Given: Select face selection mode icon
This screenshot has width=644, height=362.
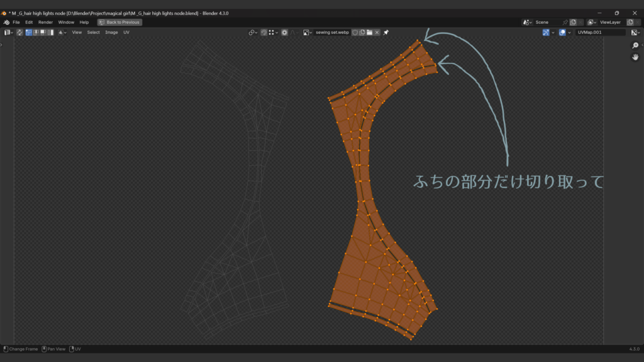Looking at the screenshot, I should point(43,32).
